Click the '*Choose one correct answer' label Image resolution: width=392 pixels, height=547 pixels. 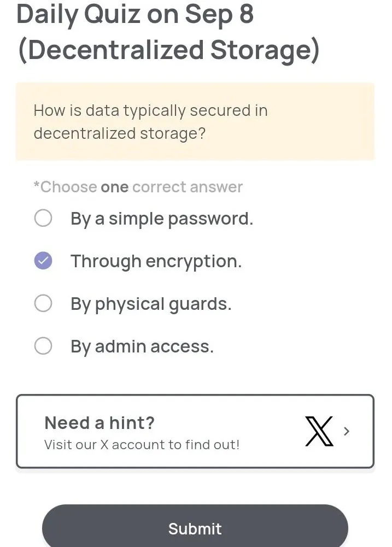click(x=137, y=187)
